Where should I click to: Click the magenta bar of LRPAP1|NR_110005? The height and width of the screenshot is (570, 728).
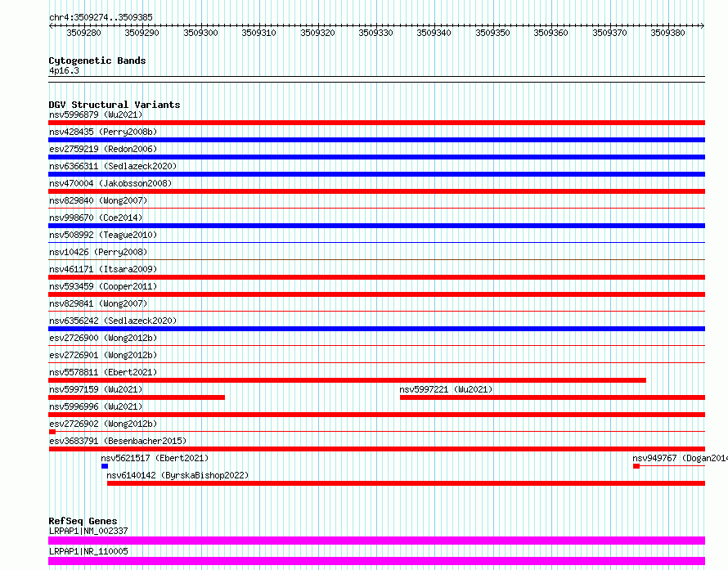376,561
